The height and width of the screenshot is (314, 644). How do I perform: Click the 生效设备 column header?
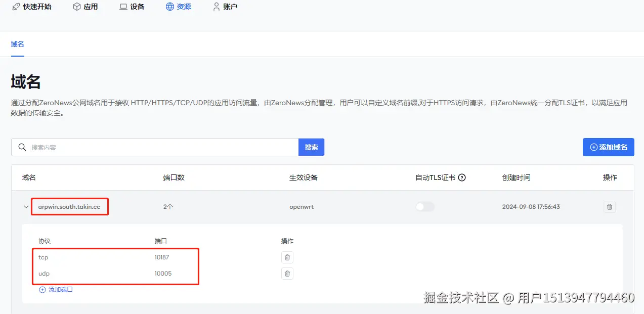pyautogui.click(x=304, y=177)
